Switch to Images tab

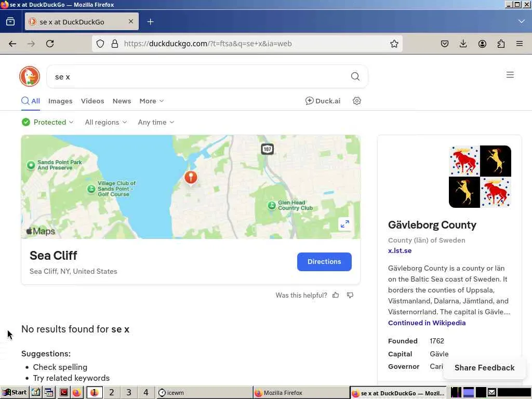click(60, 101)
